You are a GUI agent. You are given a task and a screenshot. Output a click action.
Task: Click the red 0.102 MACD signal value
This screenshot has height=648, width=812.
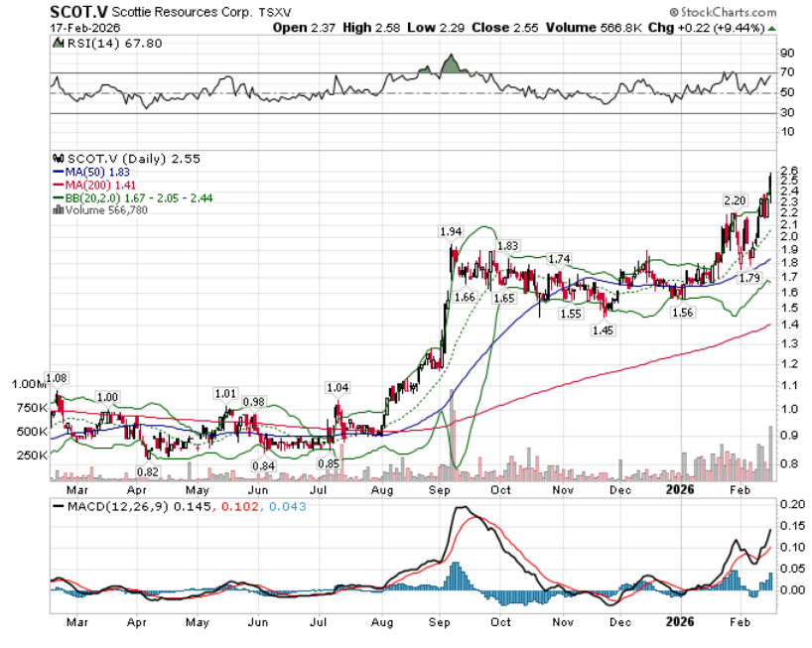pyautogui.click(x=240, y=506)
